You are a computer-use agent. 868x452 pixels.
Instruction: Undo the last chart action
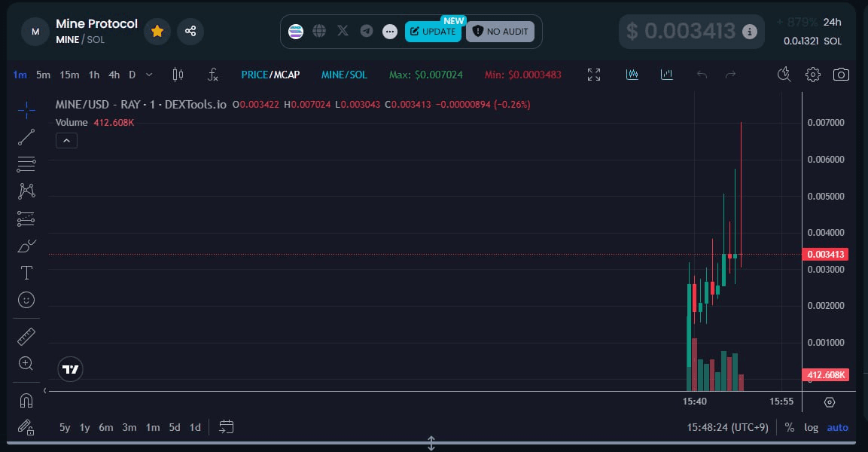[x=702, y=75]
